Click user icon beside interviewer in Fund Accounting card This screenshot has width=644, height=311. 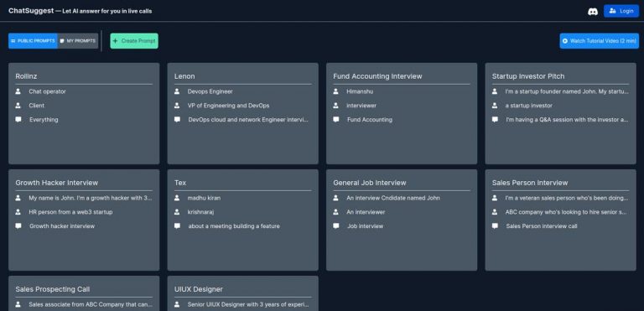336,106
